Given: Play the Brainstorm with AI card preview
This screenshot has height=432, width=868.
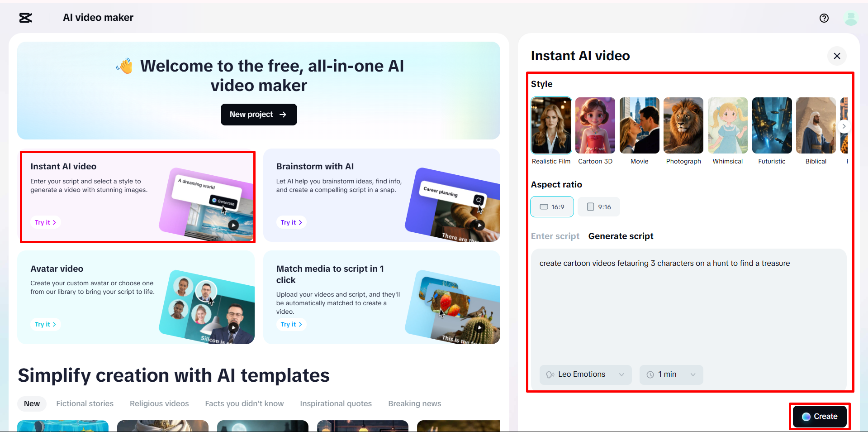Looking at the screenshot, I should click(x=479, y=225).
